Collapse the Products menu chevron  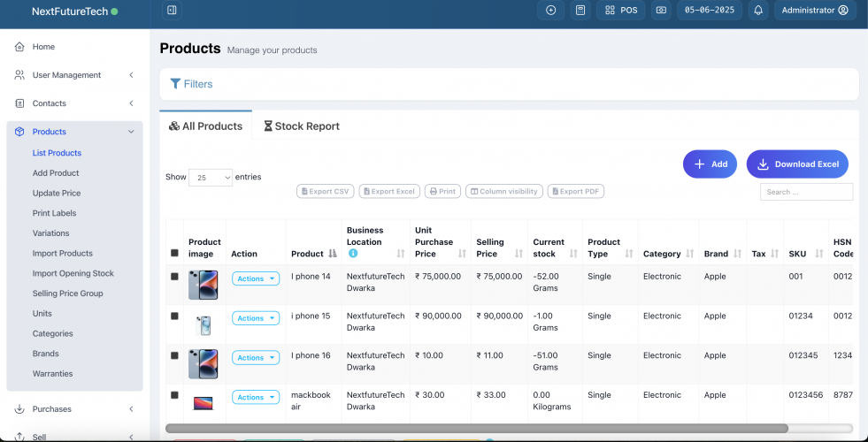coord(131,132)
